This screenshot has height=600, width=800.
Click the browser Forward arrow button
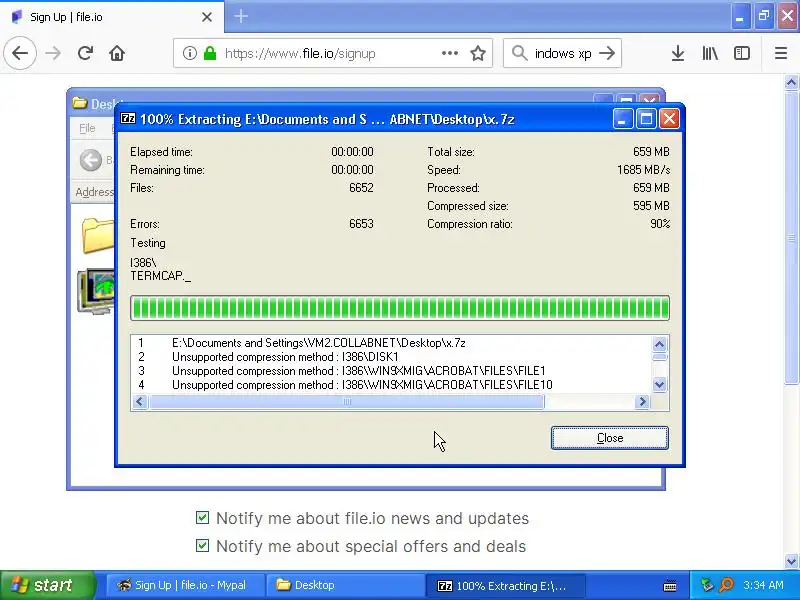point(53,53)
